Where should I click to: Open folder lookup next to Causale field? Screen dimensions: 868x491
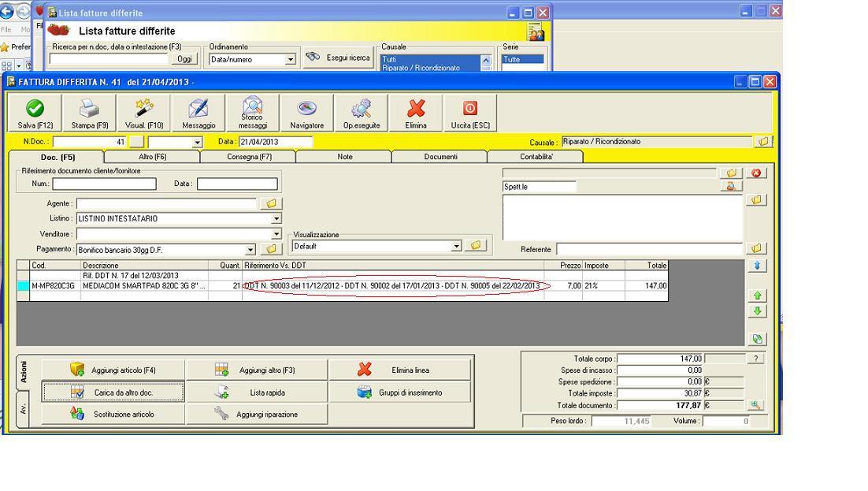point(763,142)
